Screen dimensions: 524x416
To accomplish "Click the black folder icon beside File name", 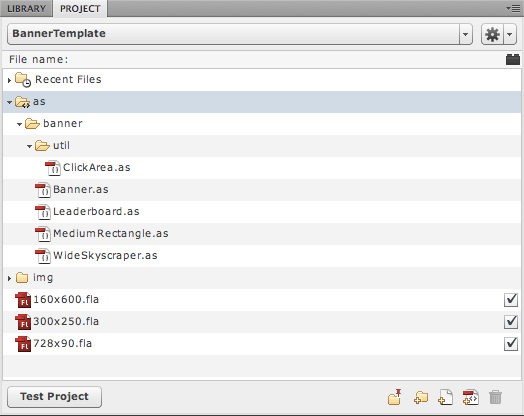I will tap(513, 59).
